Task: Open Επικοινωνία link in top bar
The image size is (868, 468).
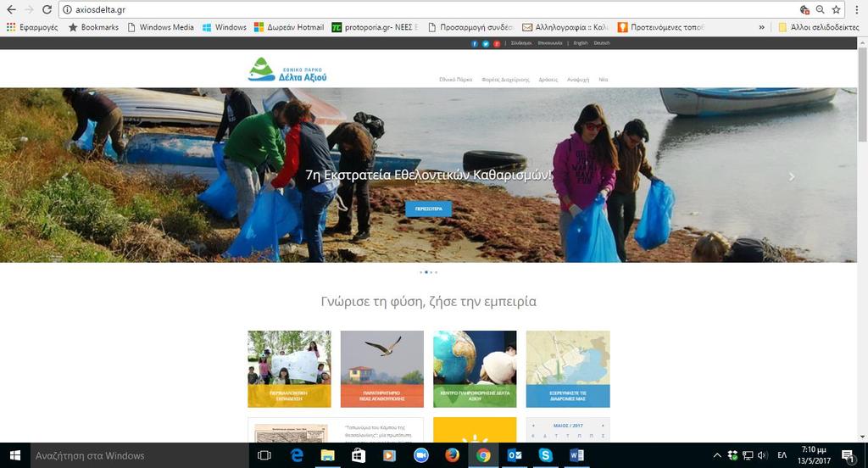Action: pyautogui.click(x=549, y=43)
